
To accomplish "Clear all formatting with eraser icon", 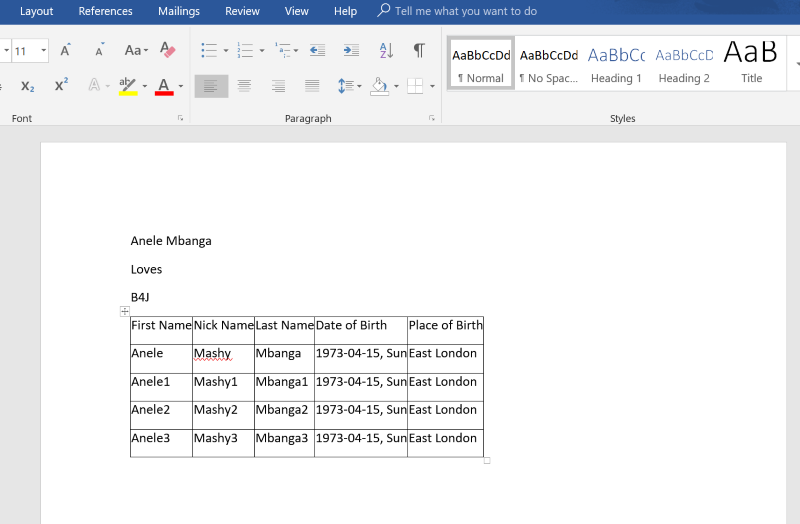I will tap(167, 50).
